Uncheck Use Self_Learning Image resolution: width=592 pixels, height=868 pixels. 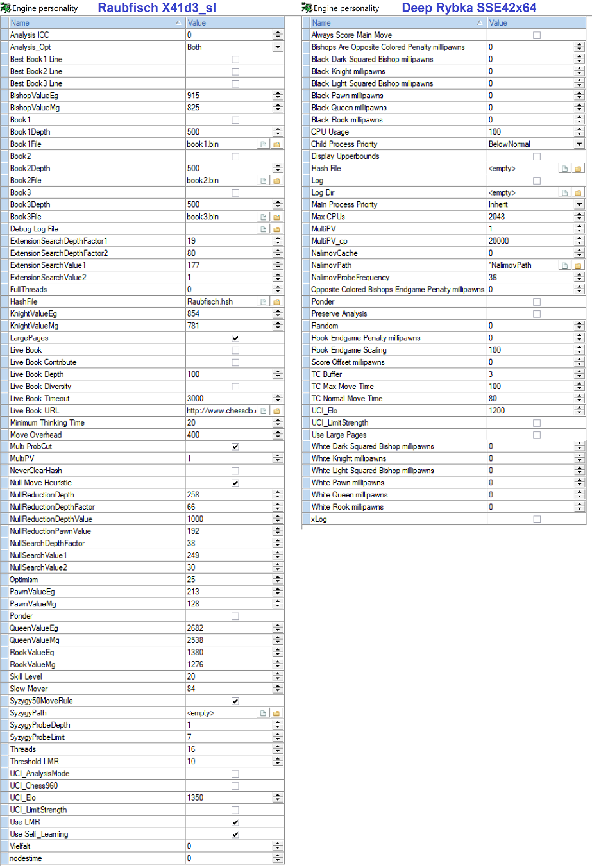pyautogui.click(x=235, y=834)
